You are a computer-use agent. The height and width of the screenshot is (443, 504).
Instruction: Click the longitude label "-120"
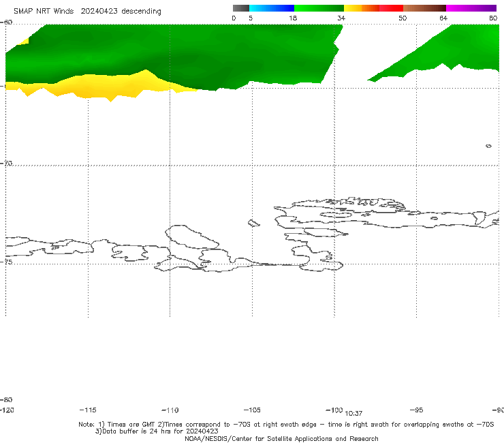[x=7, y=410]
